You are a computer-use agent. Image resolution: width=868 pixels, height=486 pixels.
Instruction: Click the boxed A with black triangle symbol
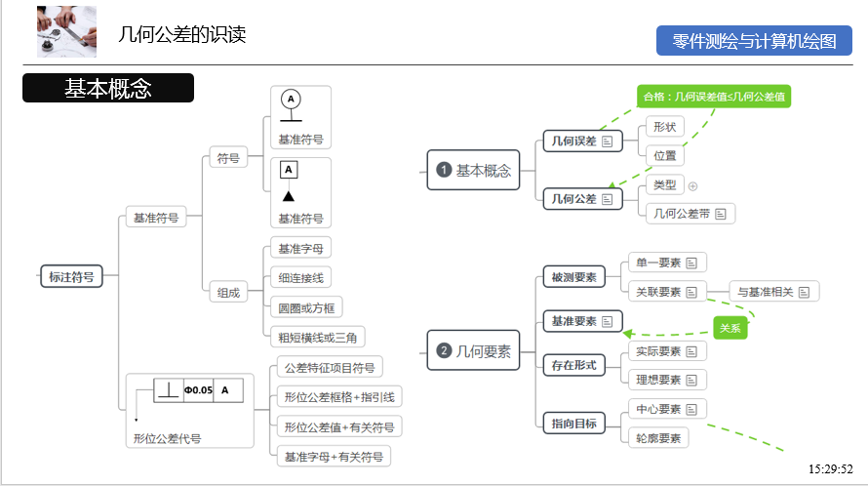(289, 182)
